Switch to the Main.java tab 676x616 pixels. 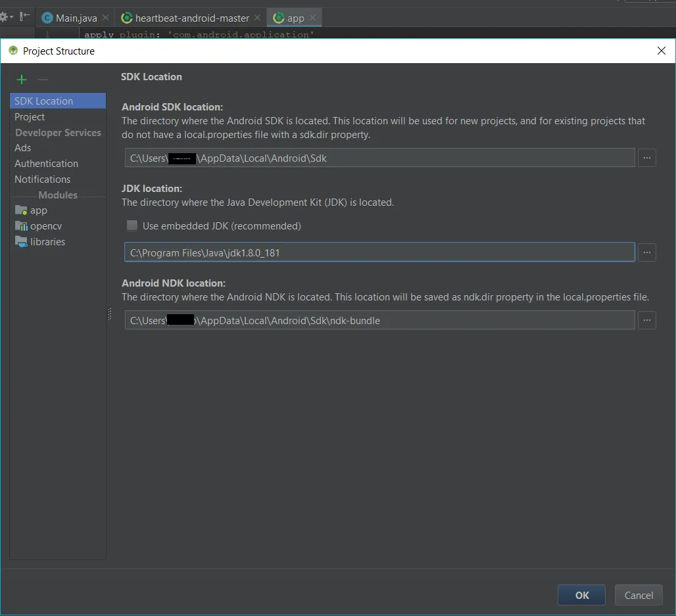click(x=76, y=18)
